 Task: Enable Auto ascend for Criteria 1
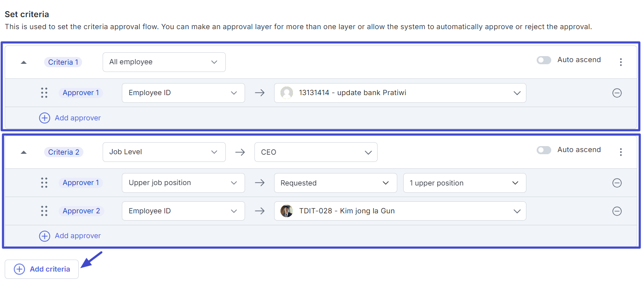[x=544, y=60]
